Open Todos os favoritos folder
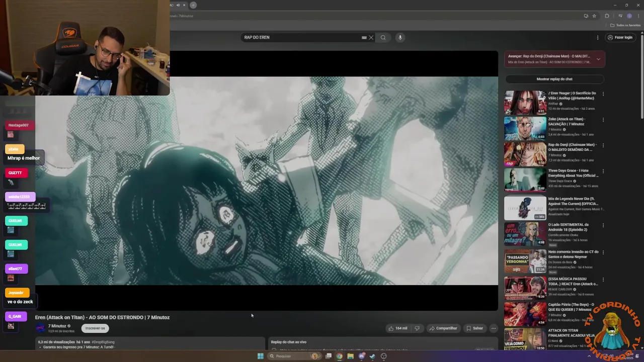Viewport: 644px width, 362px height. click(x=625, y=25)
